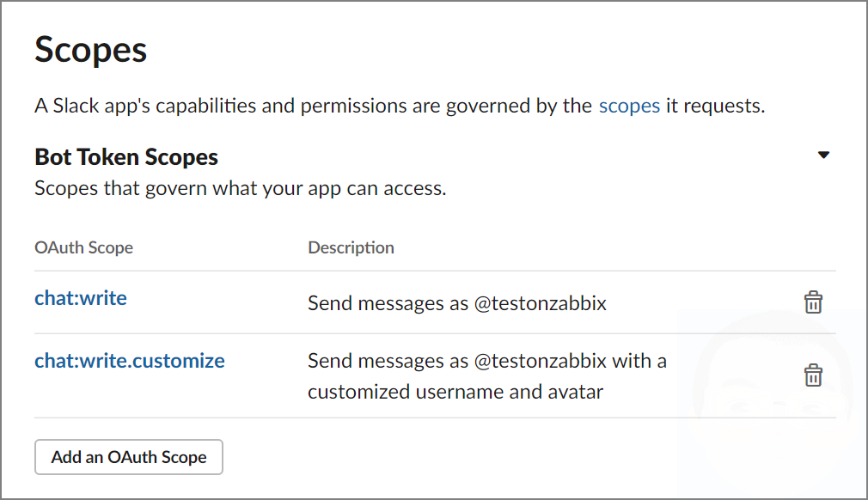
Task: Open the chat:write.customize scope link
Action: 130,361
